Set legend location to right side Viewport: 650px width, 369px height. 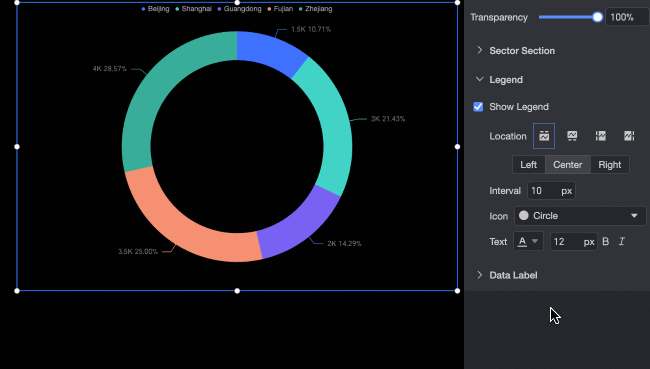point(629,136)
